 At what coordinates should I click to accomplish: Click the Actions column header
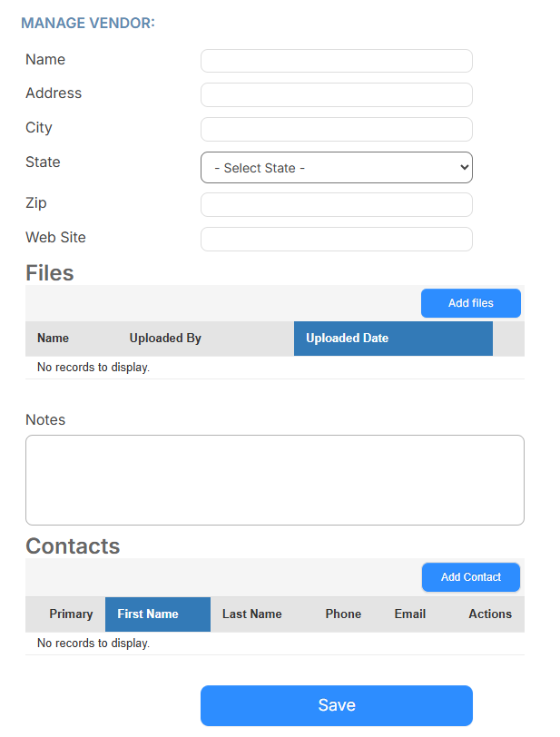pos(489,614)
